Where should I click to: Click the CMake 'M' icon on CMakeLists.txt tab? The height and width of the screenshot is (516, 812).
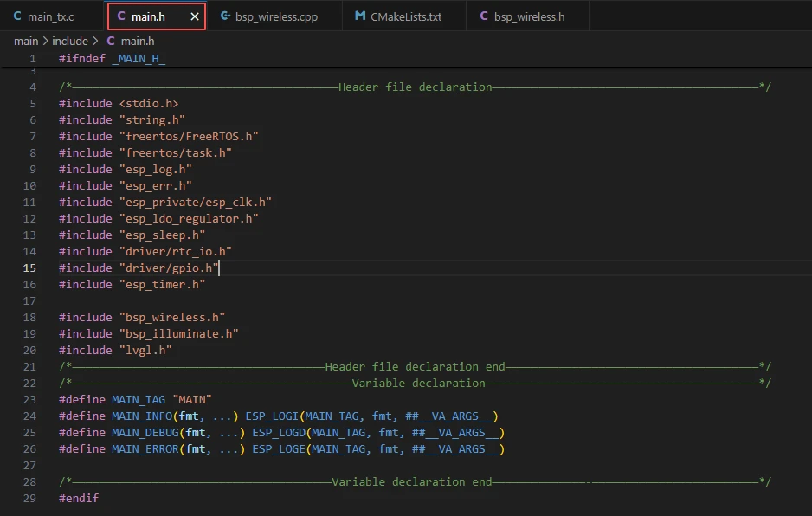359,16
